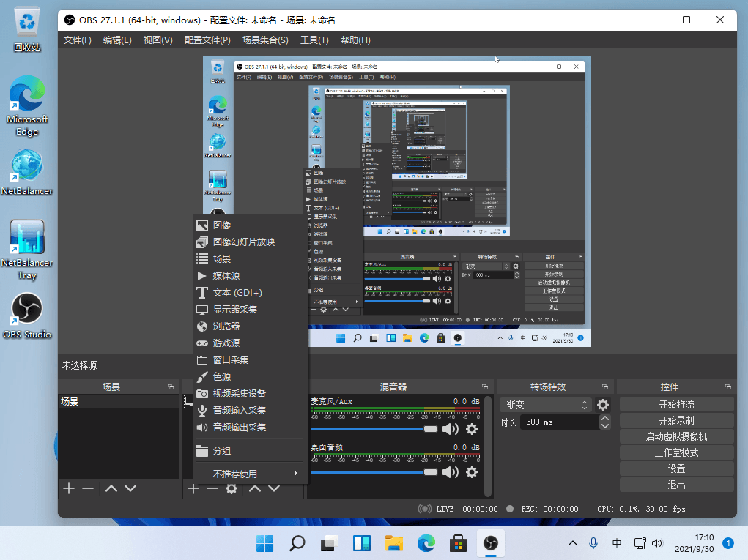Open the 配置文件(P) menu

click(207, 40)
